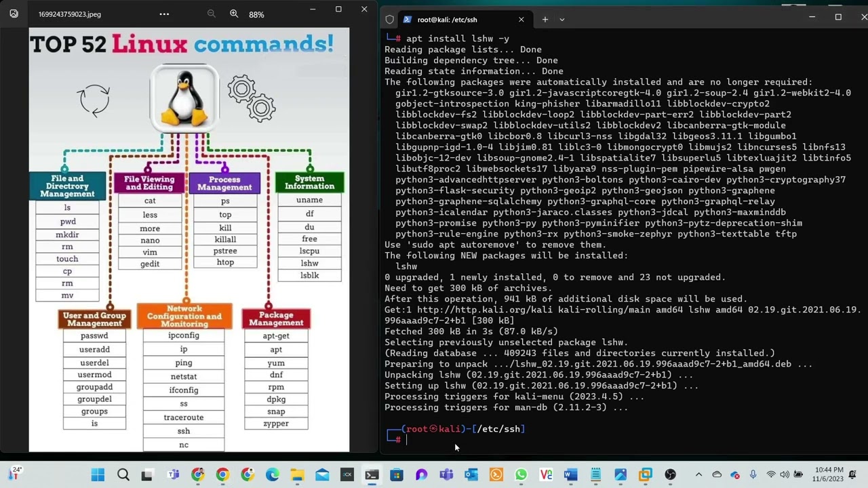The width and height of the screenshot is (868, 488).
Task: Open File Explorer from taskbar
Action: click(x=297, y=474)
